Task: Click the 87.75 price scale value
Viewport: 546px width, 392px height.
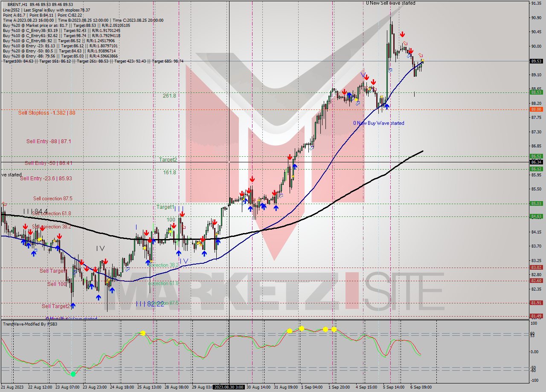Action: coord(536,118)
